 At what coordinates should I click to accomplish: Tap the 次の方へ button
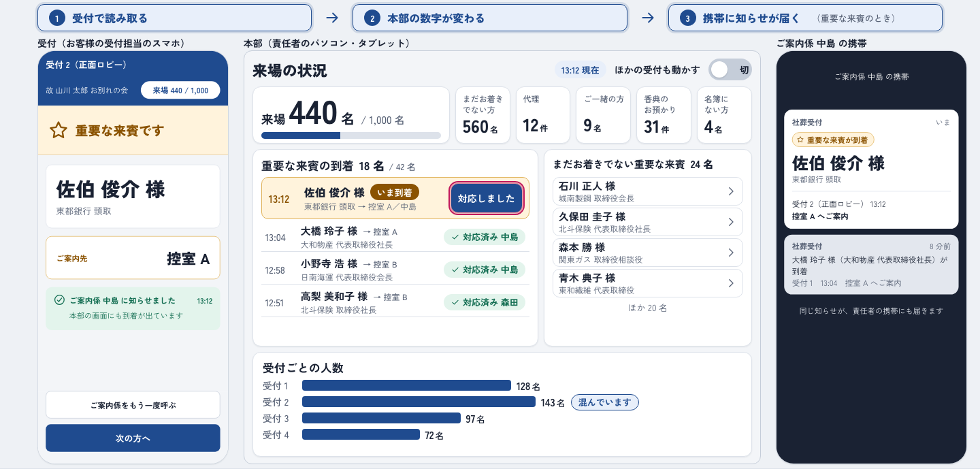pos(133,438)
